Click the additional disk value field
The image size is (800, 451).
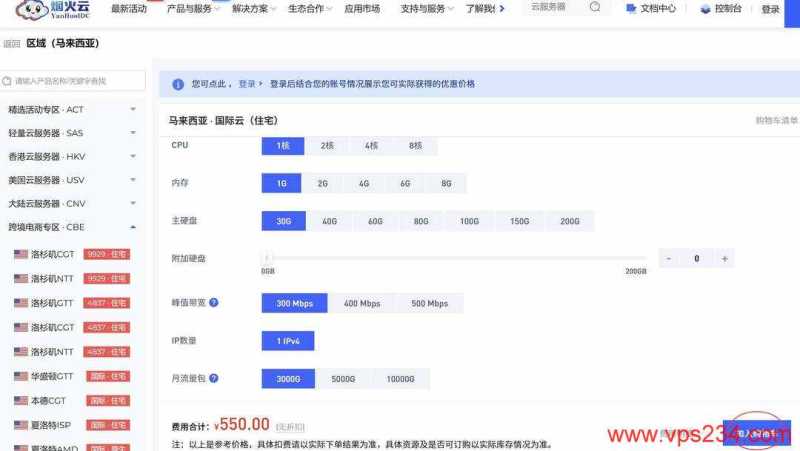(696, 259)
